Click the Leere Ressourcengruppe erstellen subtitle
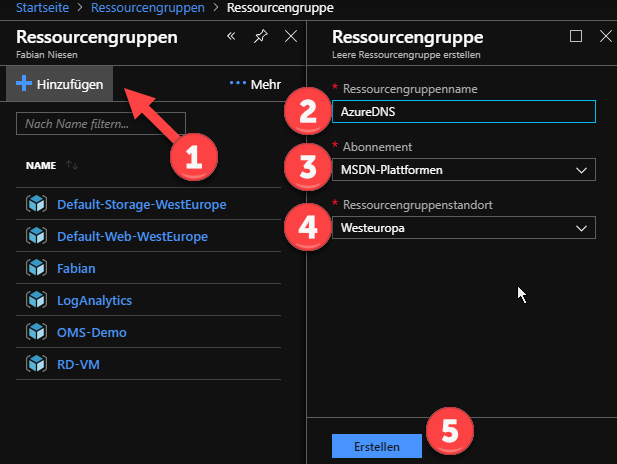Image resolution: width=617 pixels, height=464 pixels. pyautogui.click(x=406, y=55)
